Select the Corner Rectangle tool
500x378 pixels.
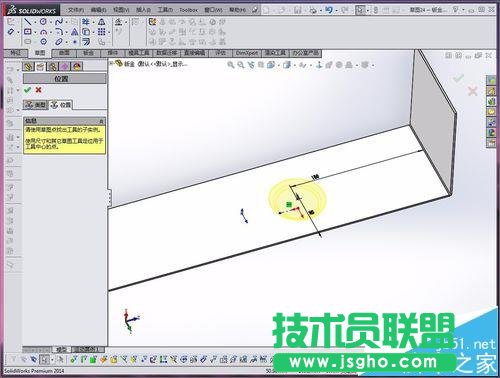tap(28, 32)
